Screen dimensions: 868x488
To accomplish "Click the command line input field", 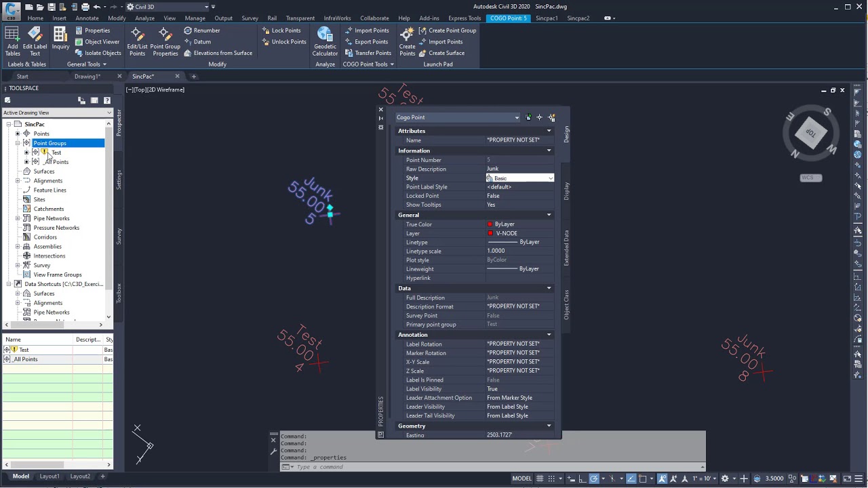I will pyautogui.click(x=495, y=467).
